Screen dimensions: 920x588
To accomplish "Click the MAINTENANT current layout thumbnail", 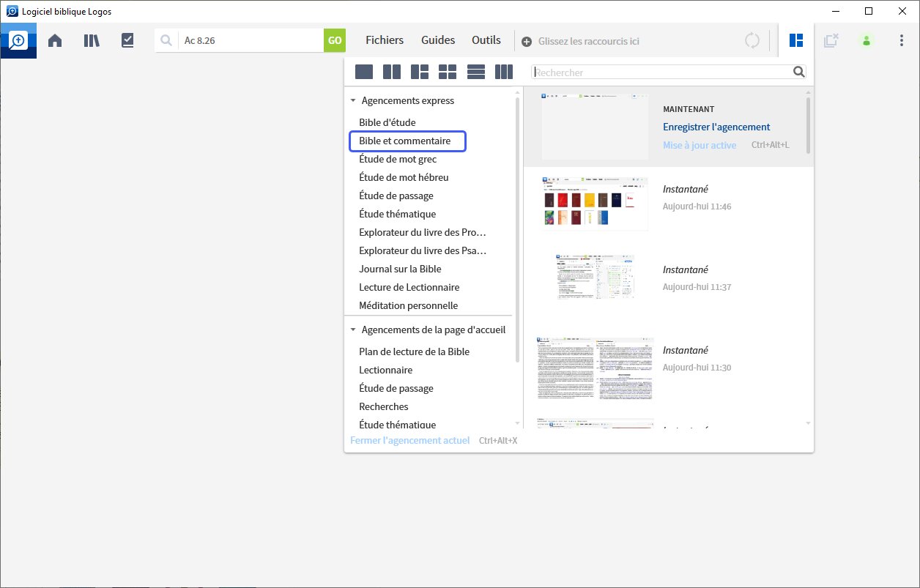I will click(x=595, y=127).
